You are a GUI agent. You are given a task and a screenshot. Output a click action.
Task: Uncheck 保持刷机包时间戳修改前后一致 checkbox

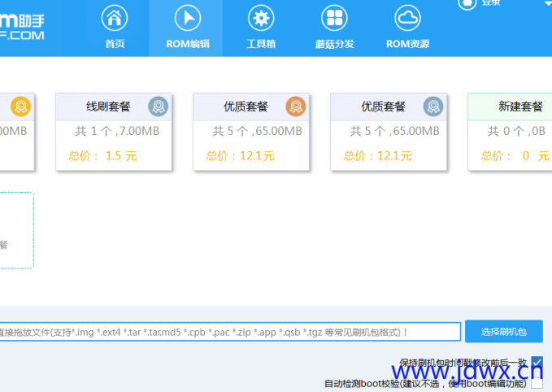(537, 362)
